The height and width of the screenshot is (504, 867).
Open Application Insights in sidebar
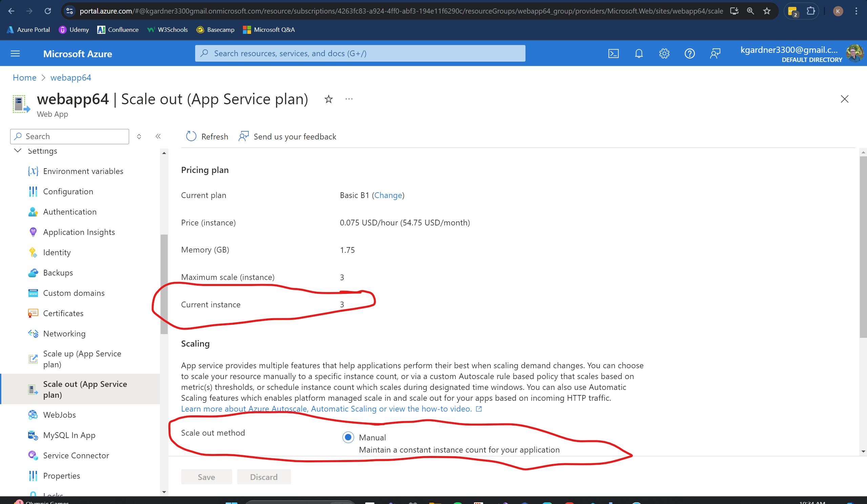(x=79, y=232)
